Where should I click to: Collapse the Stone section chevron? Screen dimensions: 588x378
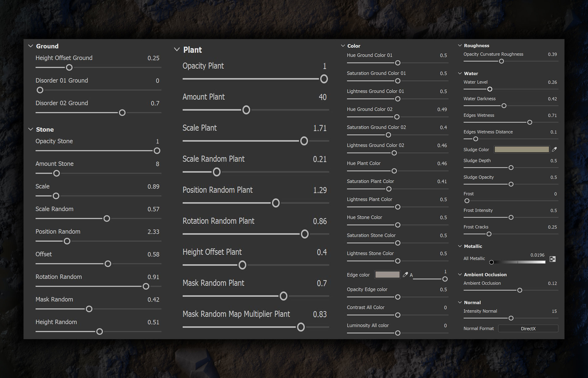coord(31,129)
